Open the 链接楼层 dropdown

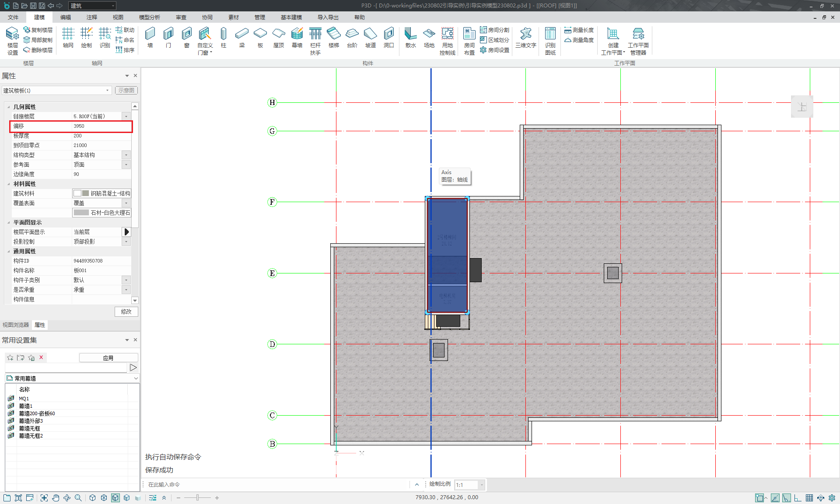pos(126,116)
